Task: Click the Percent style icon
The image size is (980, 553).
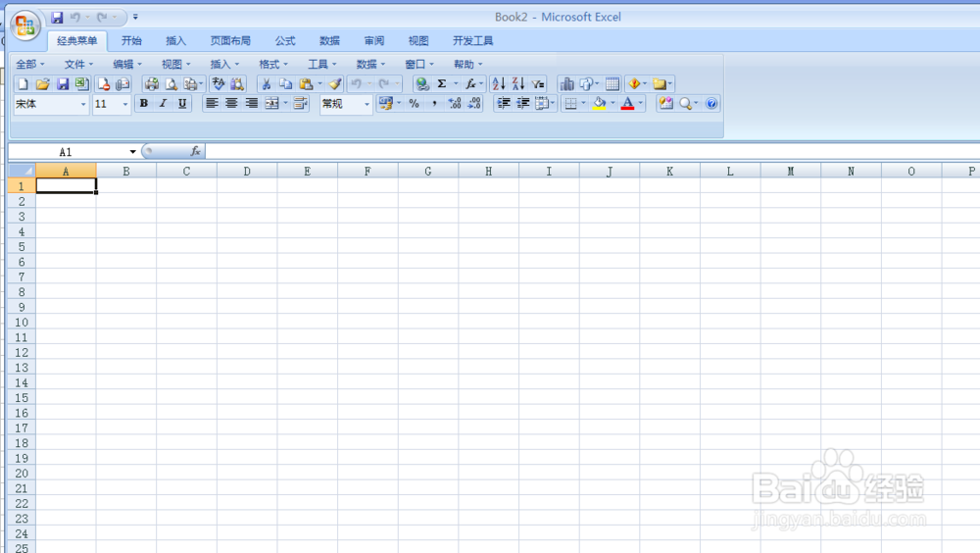Action: point(414,104)
